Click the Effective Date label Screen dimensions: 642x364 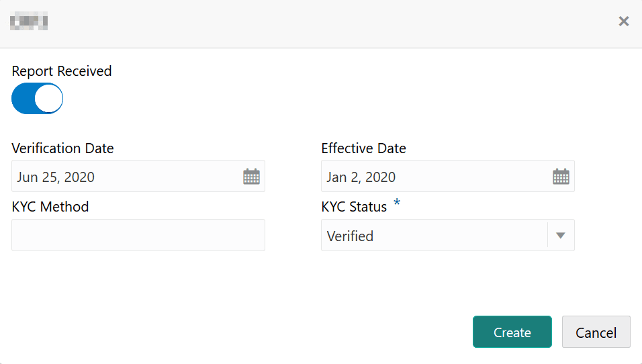(x=363, y=148)
